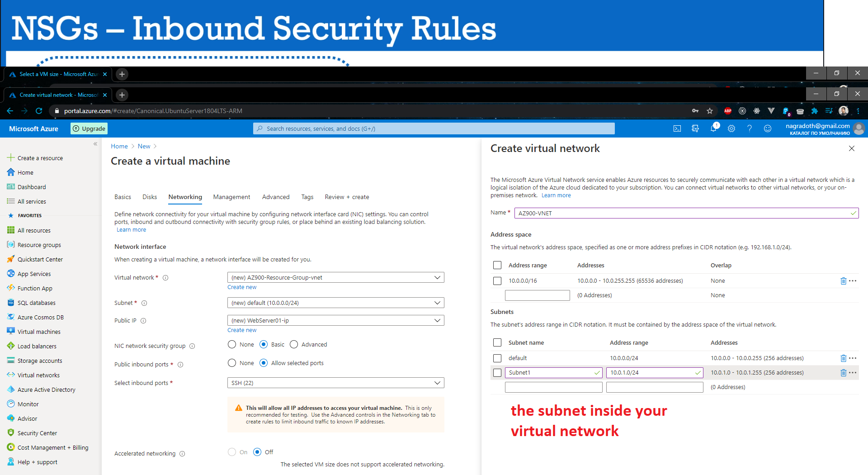Switch to the Basics tab
Image resolution: width=868 pixels, height=475 pixels.
123,197
